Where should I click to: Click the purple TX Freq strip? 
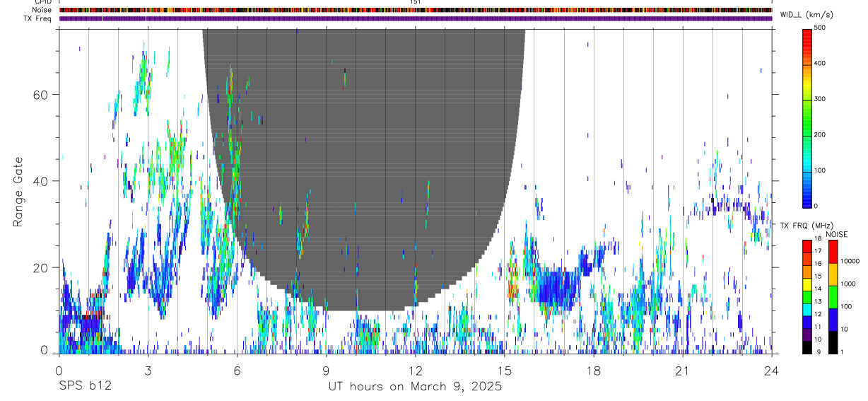(x=416, y=18)
